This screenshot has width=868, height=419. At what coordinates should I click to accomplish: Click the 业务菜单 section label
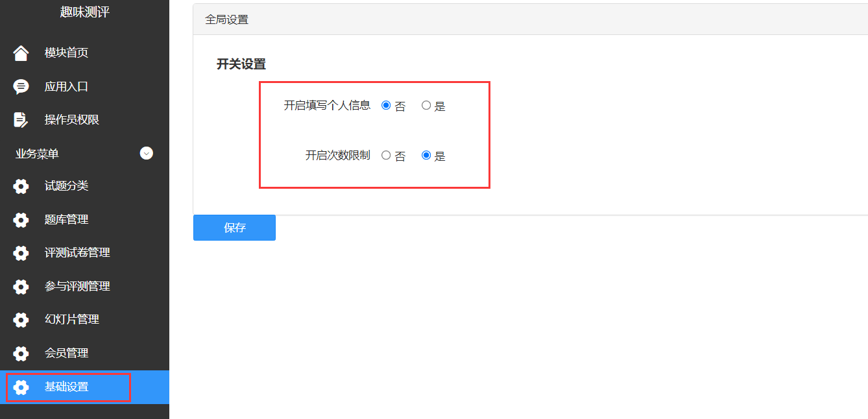click(x=37, y=154)
